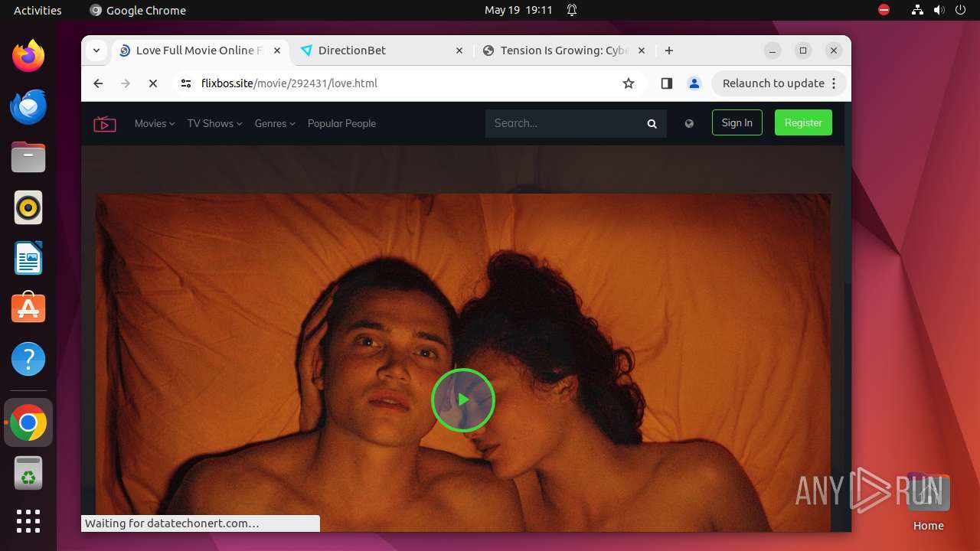Click the Search input field
The height and width of the screenshot is (551, 980).
click(565, 123)
